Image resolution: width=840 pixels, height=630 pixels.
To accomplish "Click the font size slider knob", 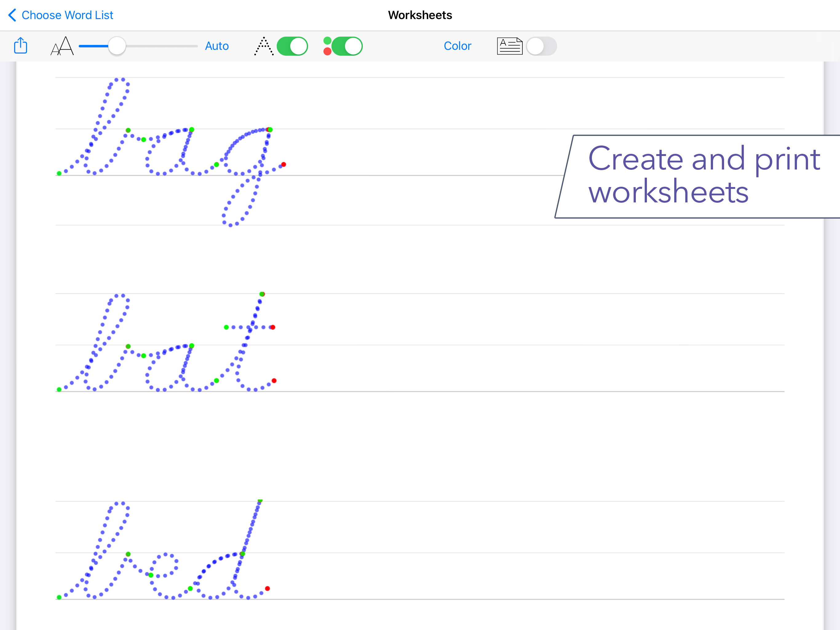I will tap(117, 46).
